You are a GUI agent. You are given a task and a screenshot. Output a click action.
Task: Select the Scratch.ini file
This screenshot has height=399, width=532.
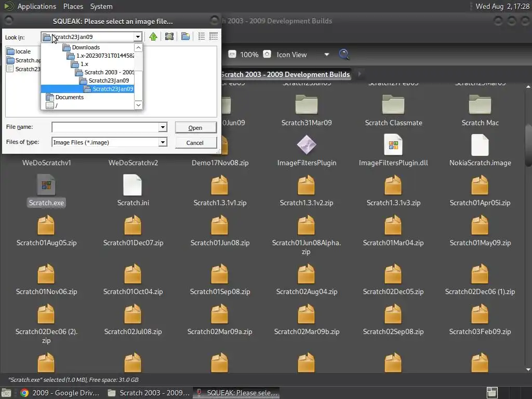click(132, 191)
